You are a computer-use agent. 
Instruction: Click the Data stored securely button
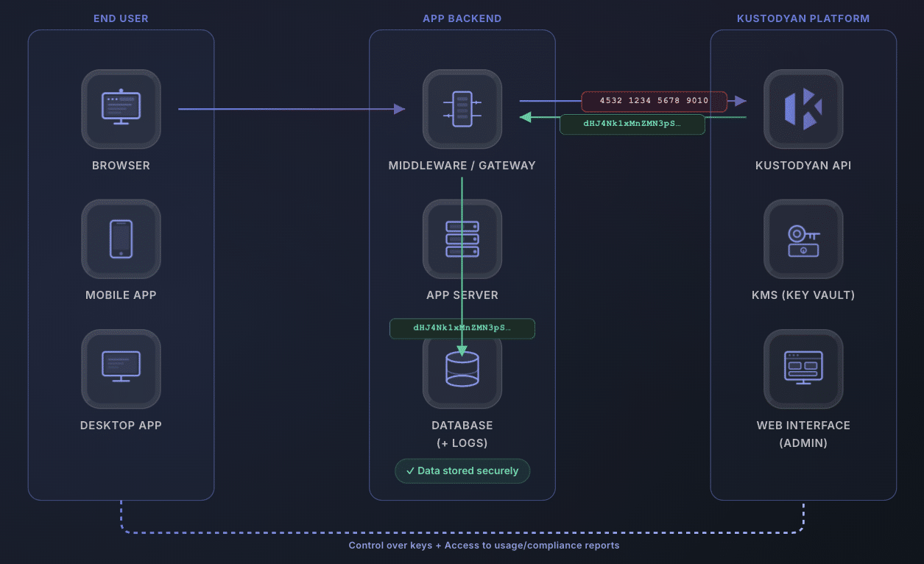[462, 470]
